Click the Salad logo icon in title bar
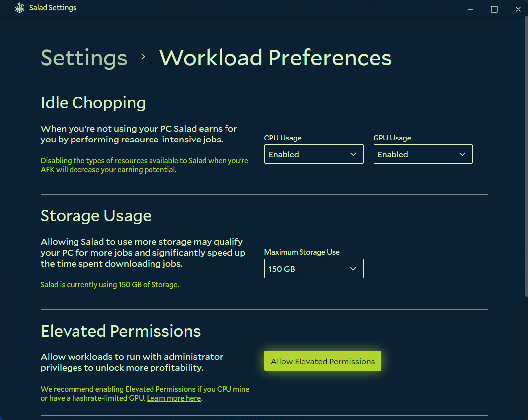The height and width of the screenshot is (420, 528). tap(20, 8)
